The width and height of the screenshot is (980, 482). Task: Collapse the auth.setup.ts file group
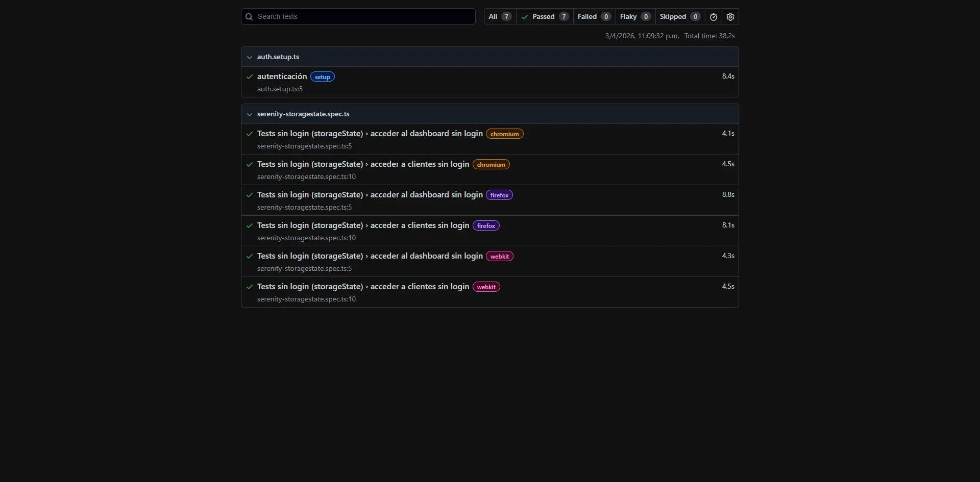point(250,57)
